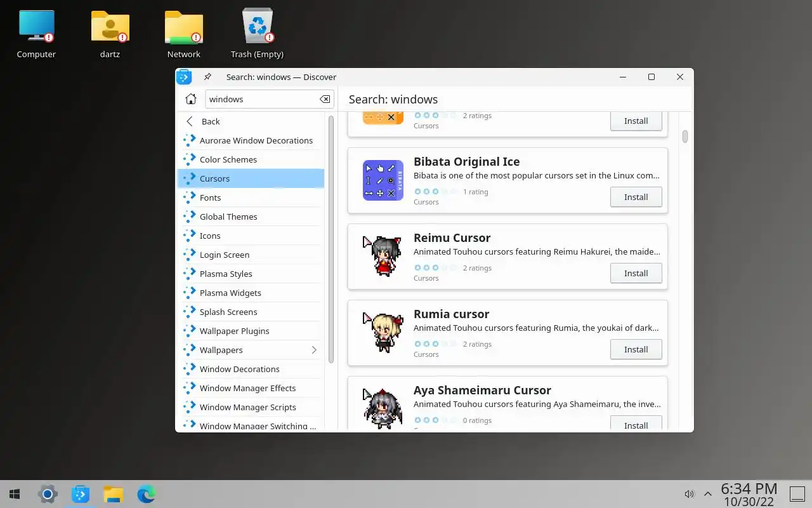Select Splash Screens category

click(x=251, y=312)
